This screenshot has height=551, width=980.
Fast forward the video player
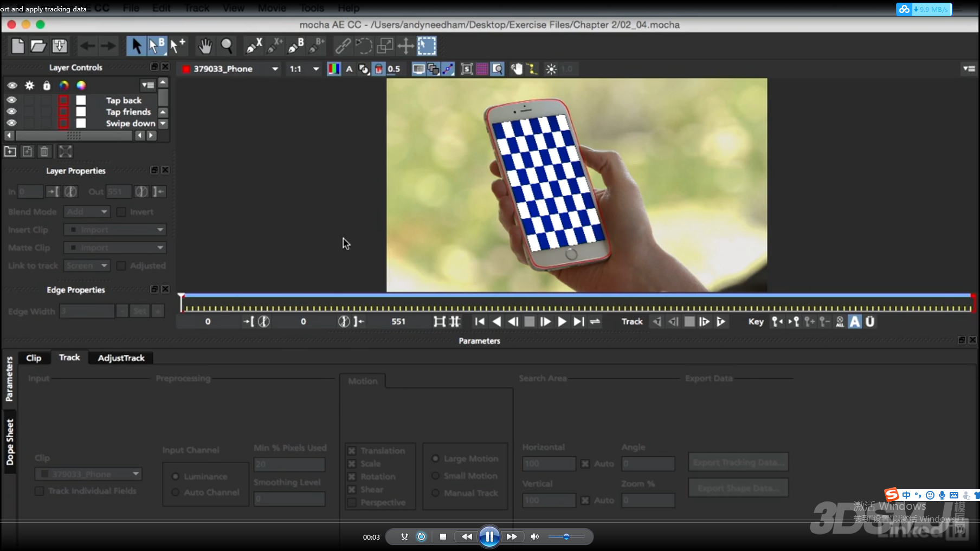coord(512,536)
